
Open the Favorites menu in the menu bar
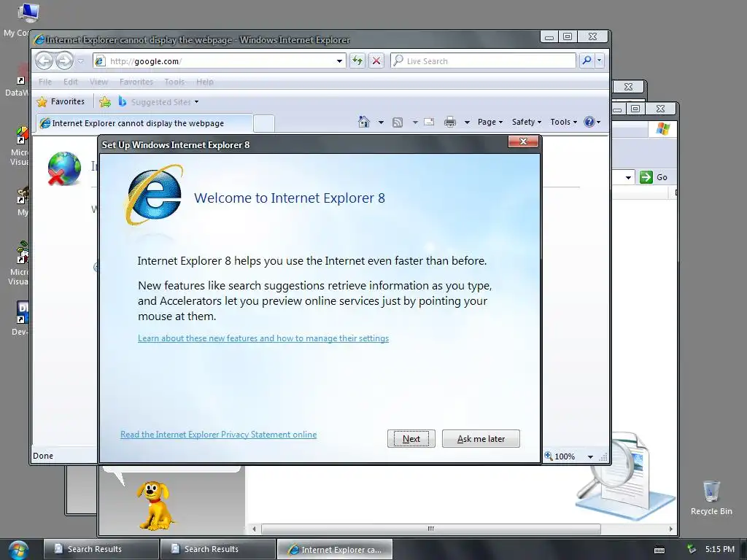click(136, 82)
